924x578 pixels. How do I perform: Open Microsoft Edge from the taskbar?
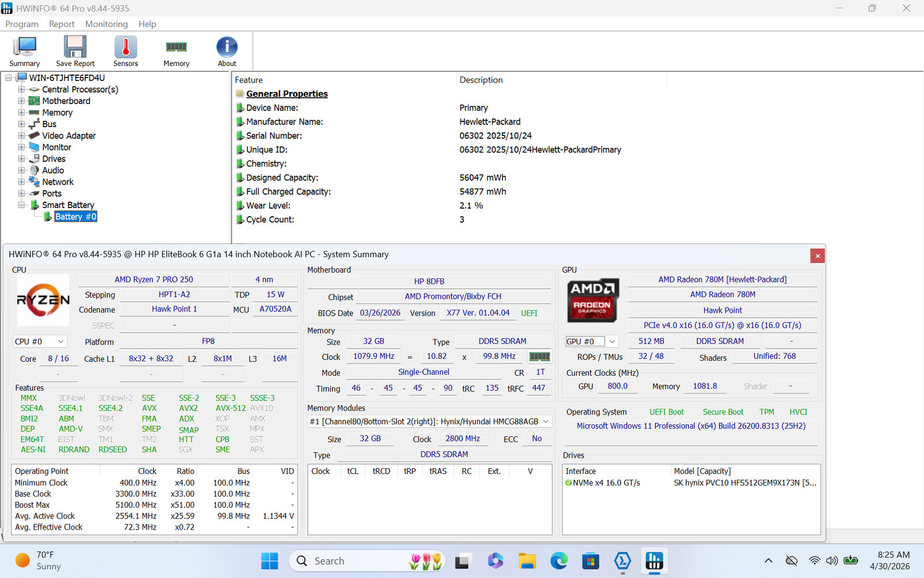558,561
